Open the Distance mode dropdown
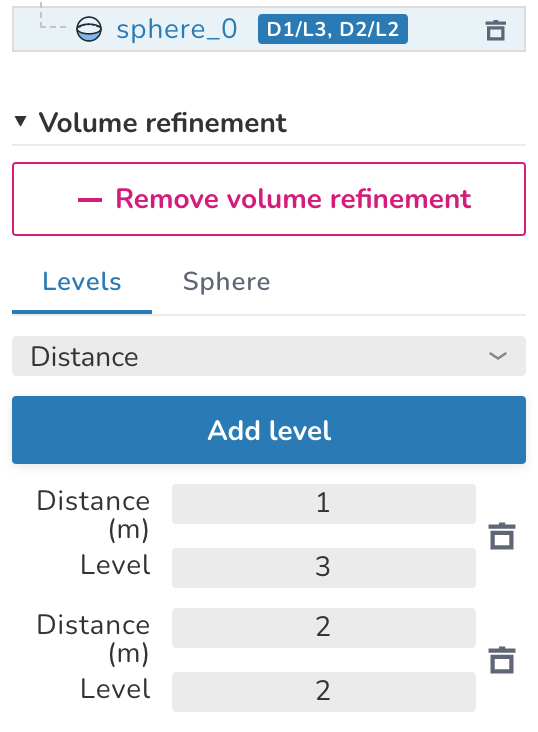The width and height of the screenshot is (538, 732). coord(269,356)
